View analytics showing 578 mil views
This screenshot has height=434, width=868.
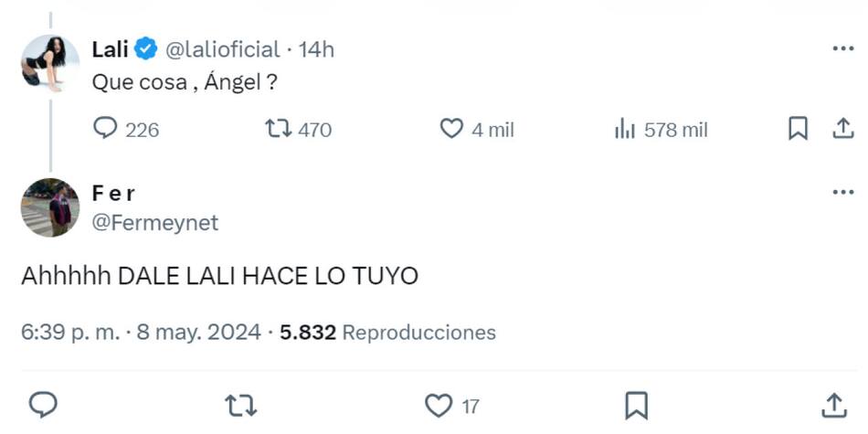625,130
